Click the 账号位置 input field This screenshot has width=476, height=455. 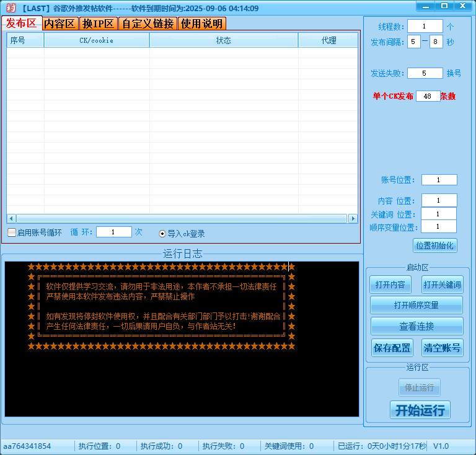(x=439, y=180)
